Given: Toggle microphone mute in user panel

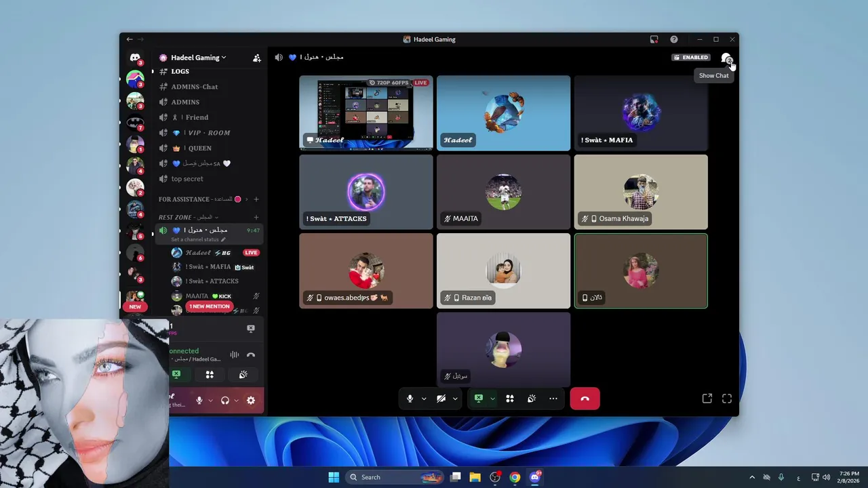Looking at the screenshot, I should pyautogui.click(x=199, y=401).
